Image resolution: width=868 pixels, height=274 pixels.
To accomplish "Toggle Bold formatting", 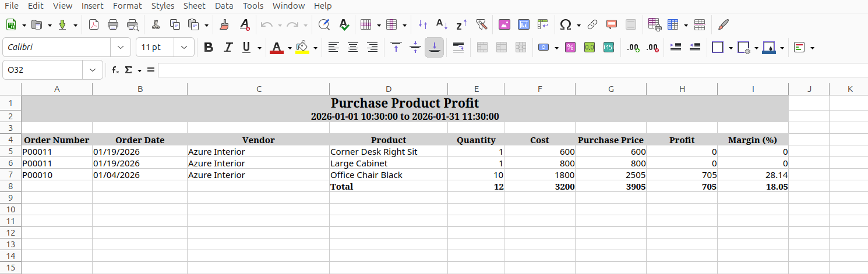I will pyautogui.click(x=209, y=47).
